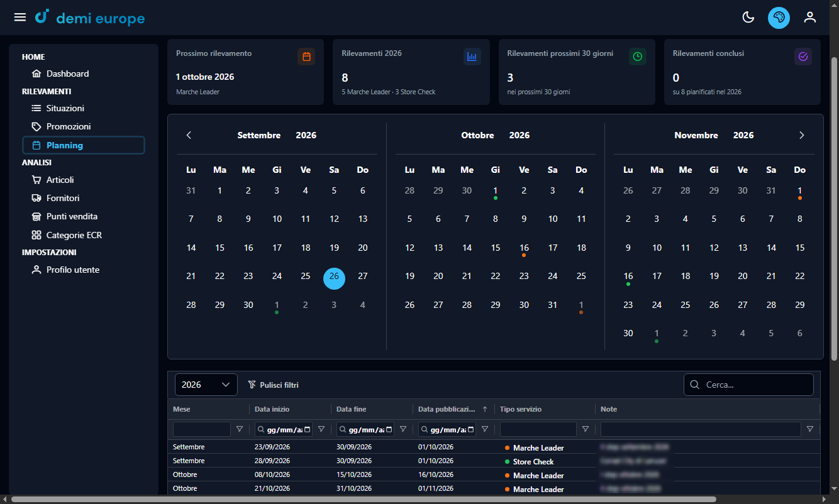The height and width of the screenshot is (504, 839).
Task: Open the user account icon
Action: 810,17
